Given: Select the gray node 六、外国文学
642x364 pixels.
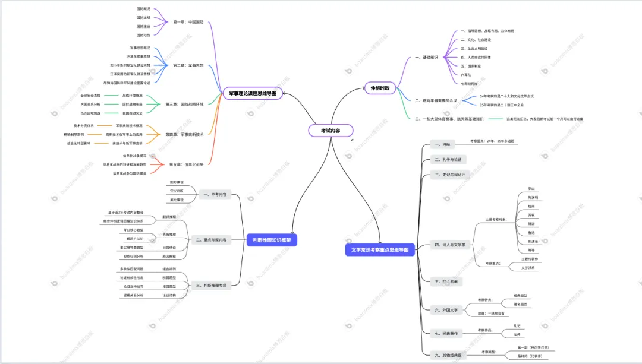Looking at the screenshot, I should pos(446,310).
